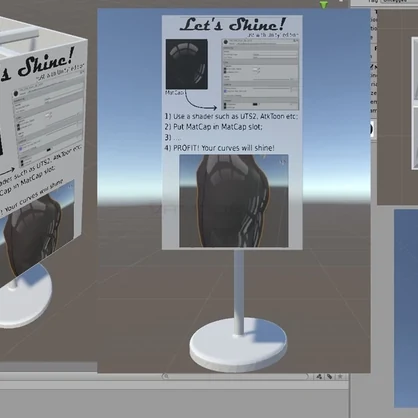Click the save search favorite star icon

(340, 377)
